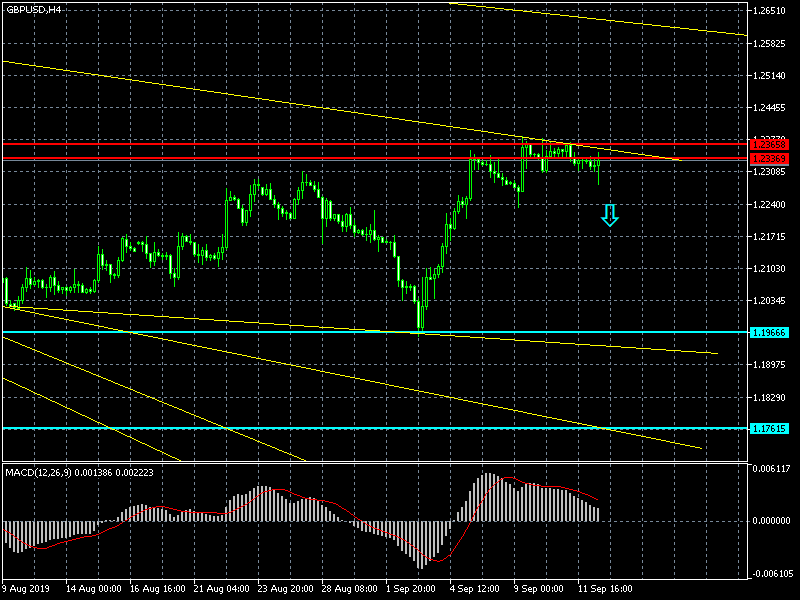The image size is (800, 600).
Task: Click the 1.20345 price scale value
Action: point(769,301)
